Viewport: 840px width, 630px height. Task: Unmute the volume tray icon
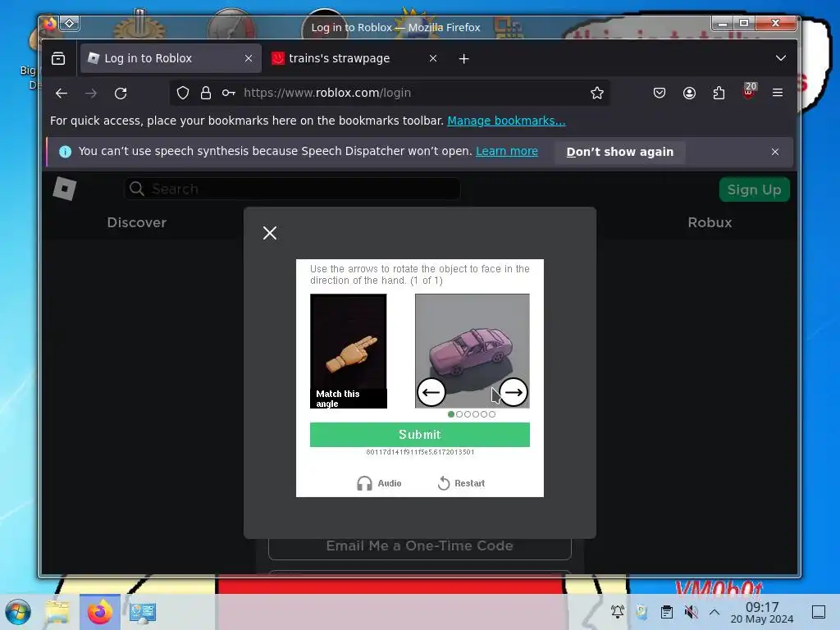click(691, 611)
